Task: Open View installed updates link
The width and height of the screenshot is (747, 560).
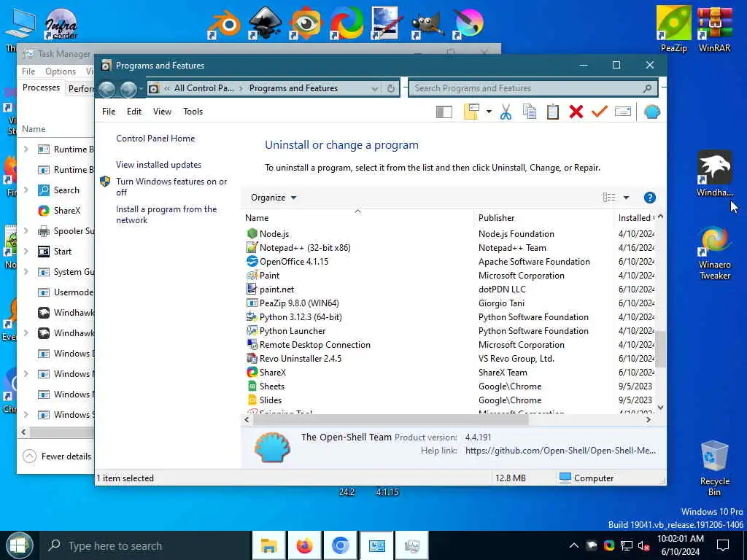Action: [x=158, y=165]
